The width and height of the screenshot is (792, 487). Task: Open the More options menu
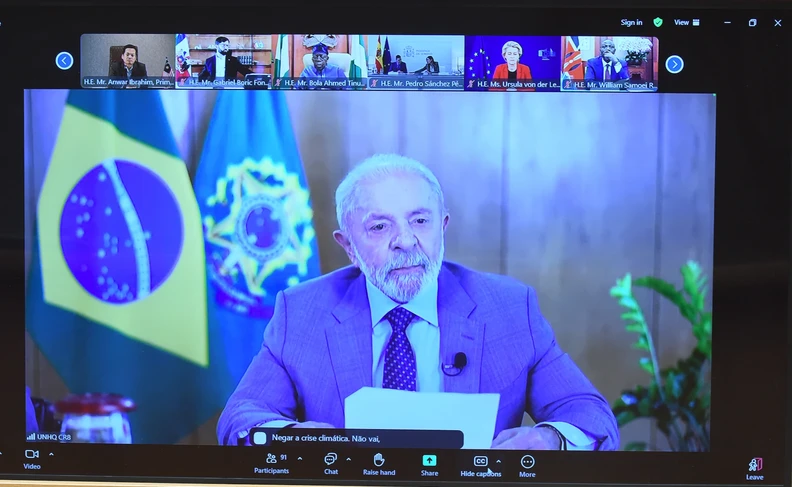527,466
